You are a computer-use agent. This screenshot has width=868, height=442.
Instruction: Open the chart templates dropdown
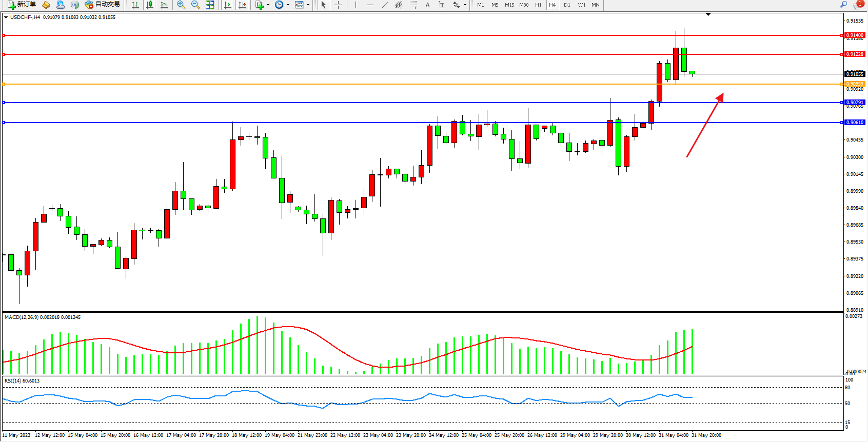[x=302, y=5]
